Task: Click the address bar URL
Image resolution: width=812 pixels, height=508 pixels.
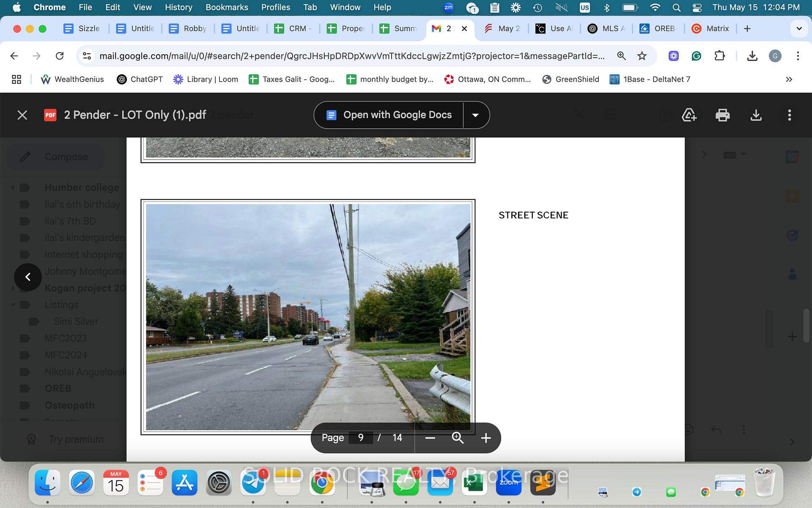Action: [352, 56]
